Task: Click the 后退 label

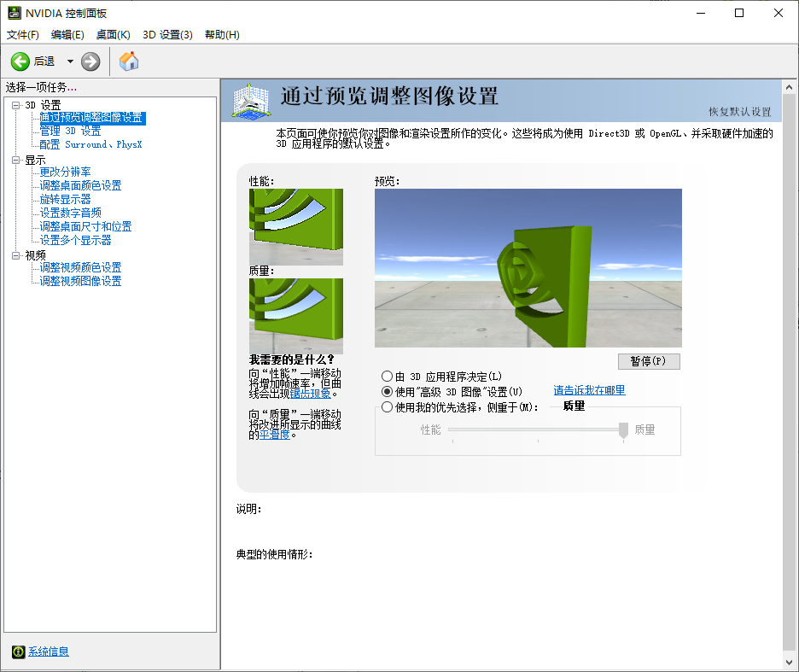Action: [44, 61]
